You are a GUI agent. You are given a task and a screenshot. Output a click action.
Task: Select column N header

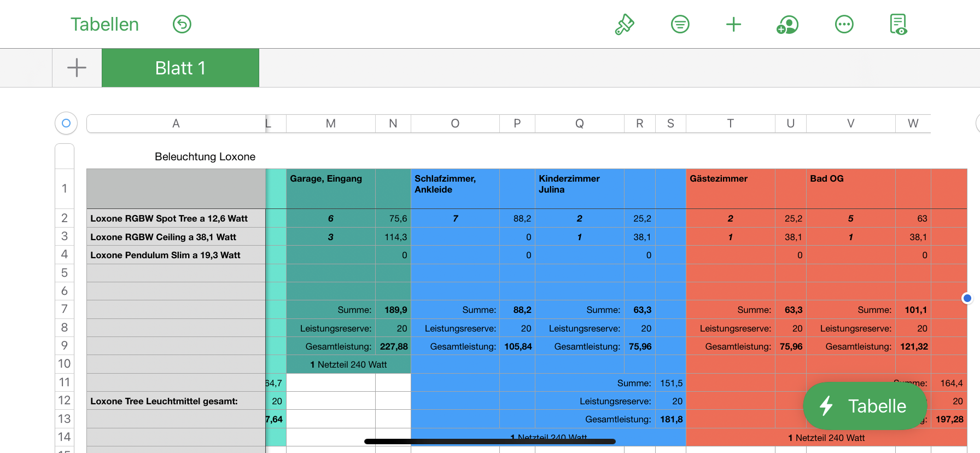393,124
